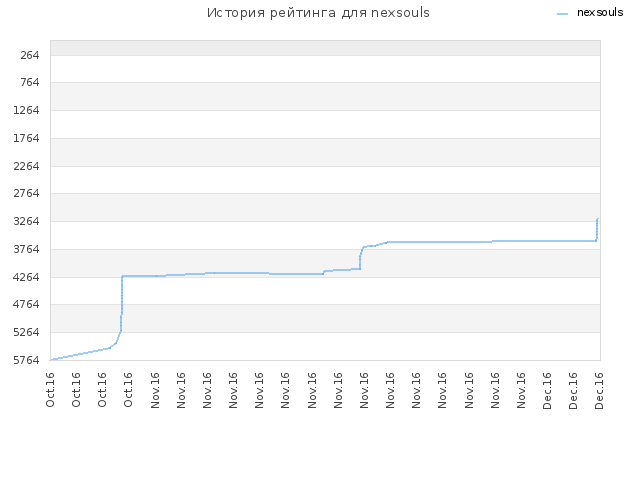Image resolution: width=640 pixels, height=480 pixels.
Task: Click the start of the line at 5764
Action: (51, 360)
